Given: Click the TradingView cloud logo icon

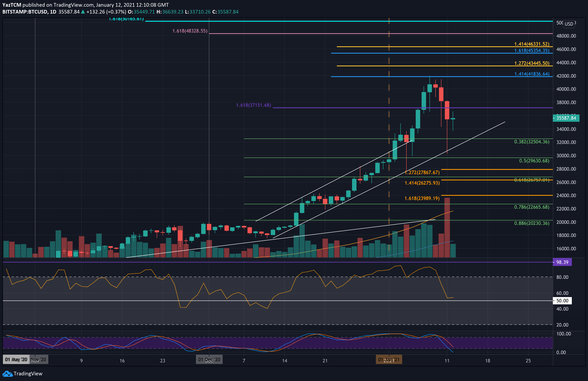Looking at the screenshot, I should pos(7,374).
